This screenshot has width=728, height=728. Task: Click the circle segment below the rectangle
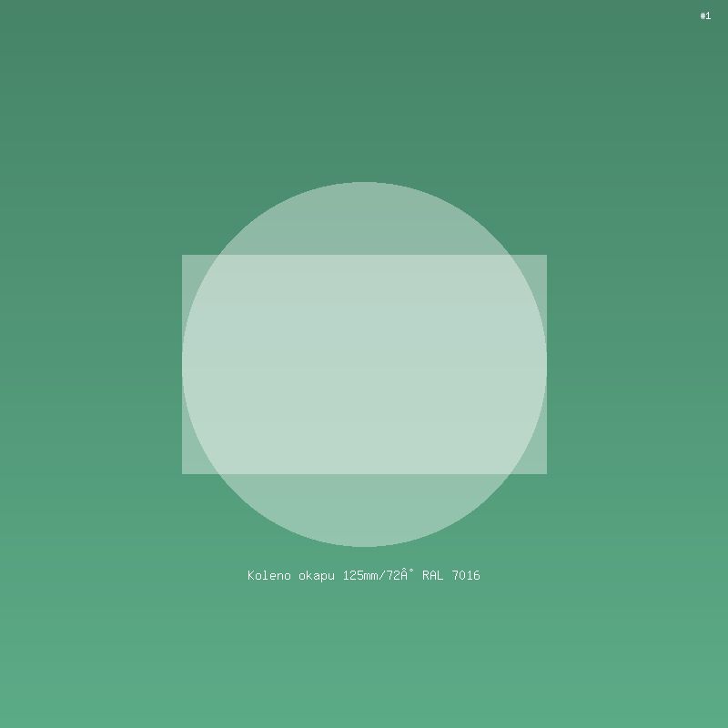pyautogui.click(x=364, y=510)
